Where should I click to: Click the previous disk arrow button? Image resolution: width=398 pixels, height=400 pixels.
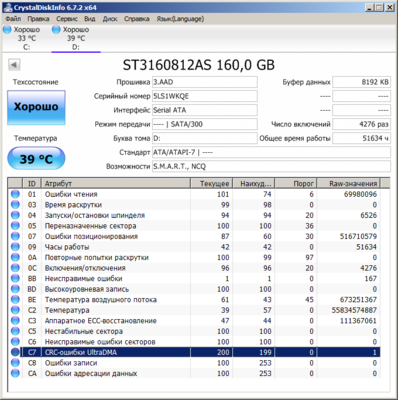tap(14, 65)
